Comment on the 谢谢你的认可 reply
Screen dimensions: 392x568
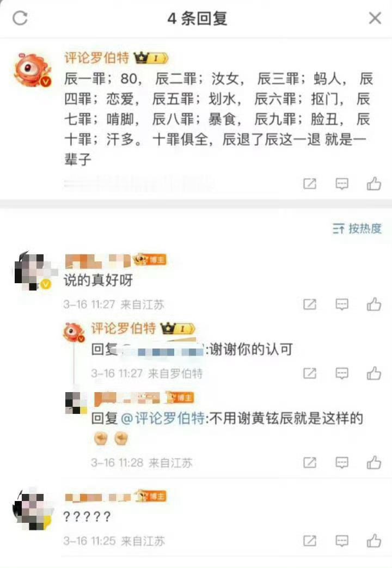click(342, 372)
